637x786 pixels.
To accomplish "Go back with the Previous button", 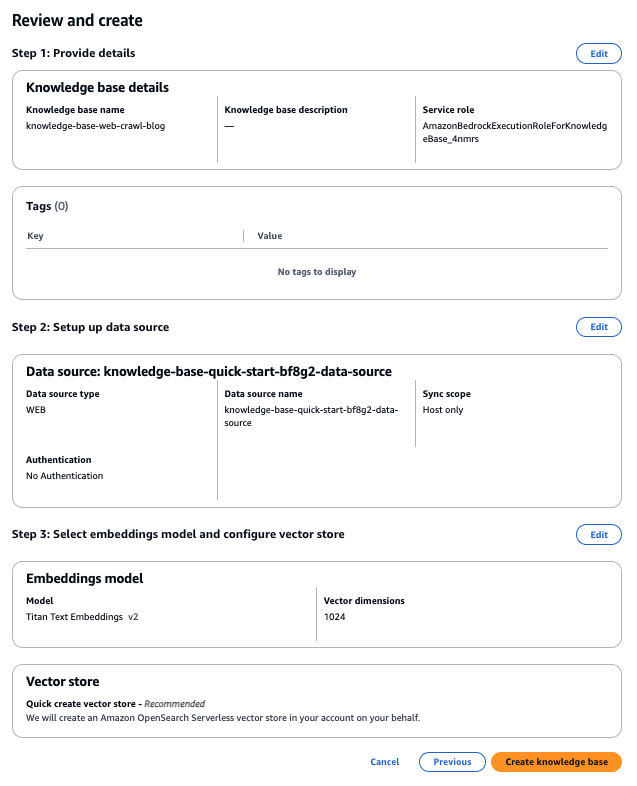I will (452, 762).
